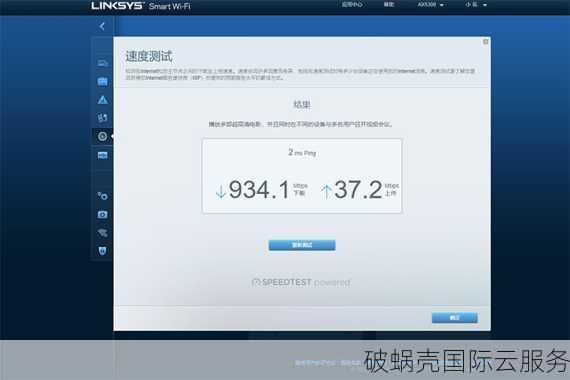Open Parental Controls warning-triangle icon
The width and height of the screenshot is (570, 380).
coord(103,100)
